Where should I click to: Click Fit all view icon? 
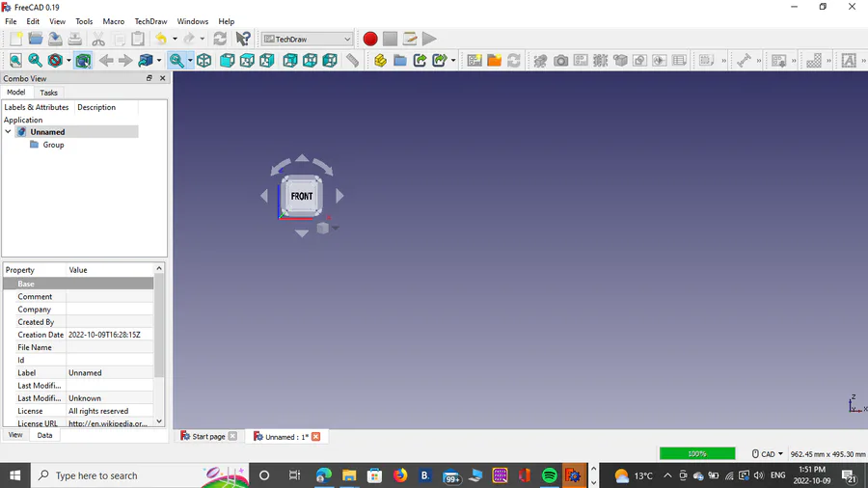tap(15, 61)
